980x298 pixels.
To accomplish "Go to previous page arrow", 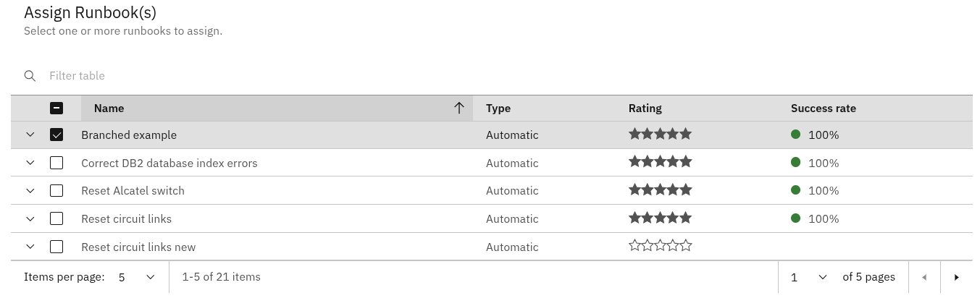I will [924, 277].
